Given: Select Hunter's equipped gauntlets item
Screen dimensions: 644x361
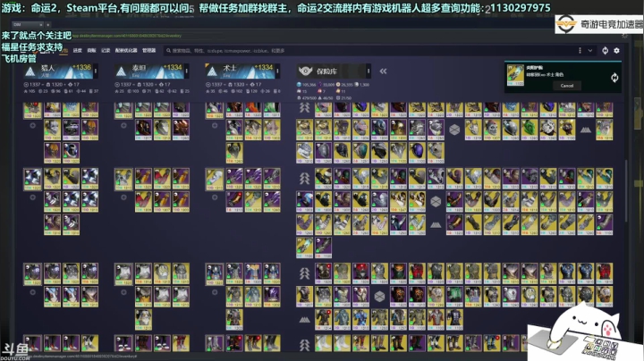Looking at the screenshot, I should pos(32,180).
